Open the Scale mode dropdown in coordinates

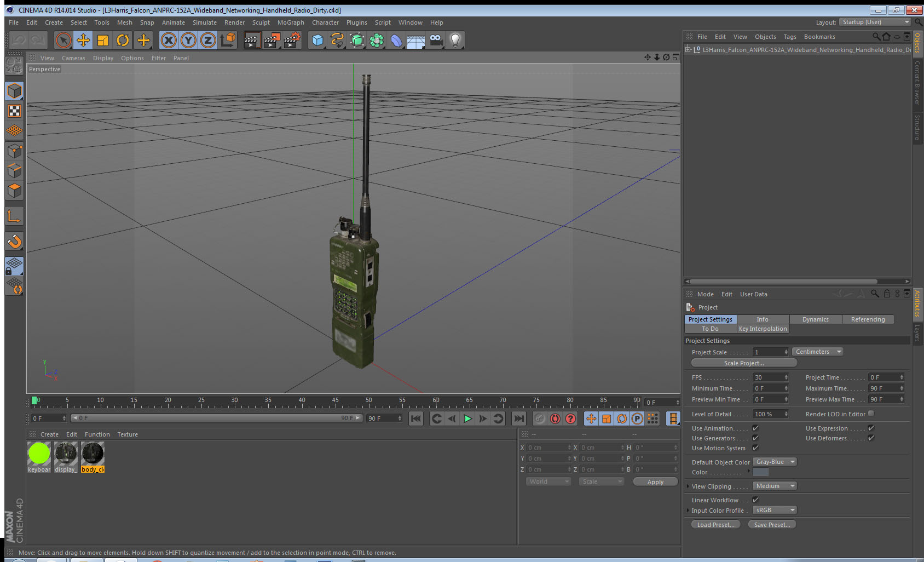[602, 481]
